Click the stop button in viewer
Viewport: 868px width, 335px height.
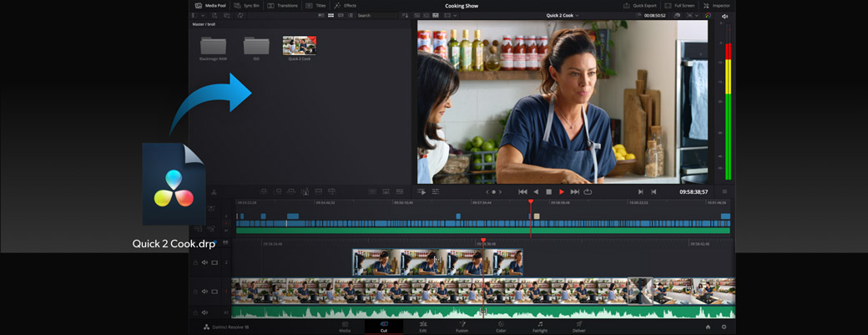click(548, 191)
